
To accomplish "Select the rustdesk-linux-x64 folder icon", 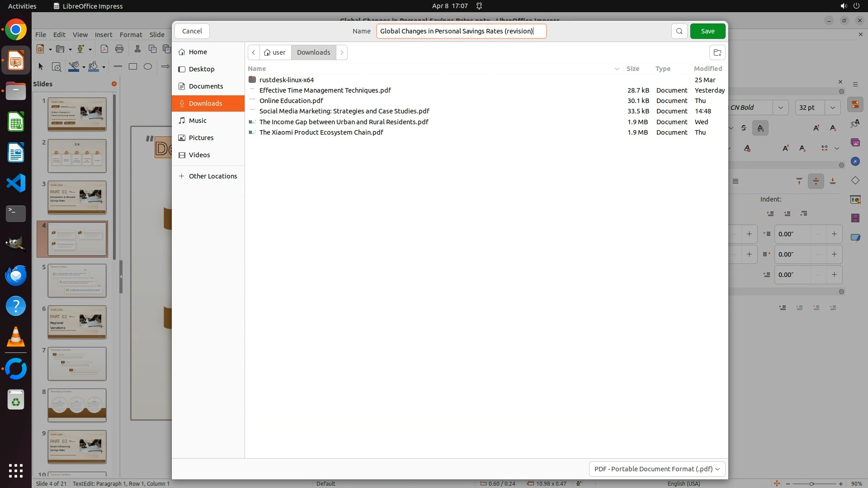I will pyautogui.click(x=252, y=80).
